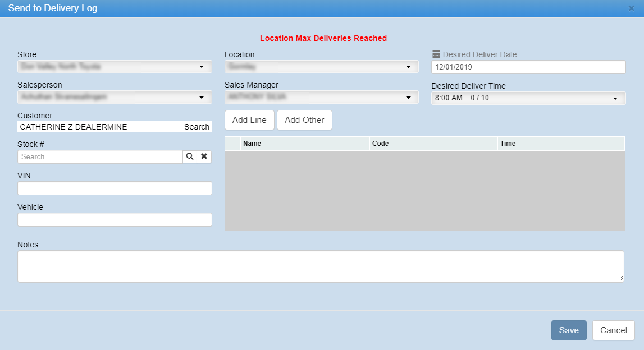Clear the Stock # field with X icon

(204, 157)
